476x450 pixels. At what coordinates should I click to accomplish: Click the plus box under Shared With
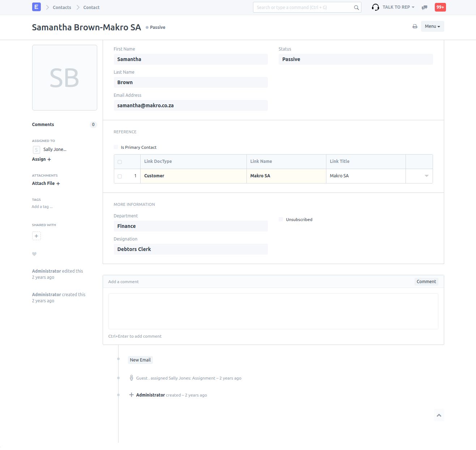pyautogui.click(x=36, y=236)
